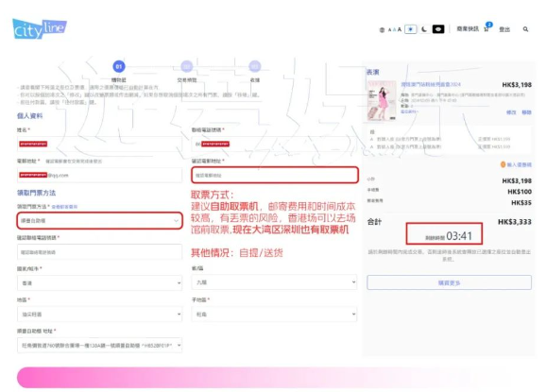The height and width of the screenshot is (392, 547).
Task: Expand the country/city dropdown showing 香港
Action: (100, 282)
